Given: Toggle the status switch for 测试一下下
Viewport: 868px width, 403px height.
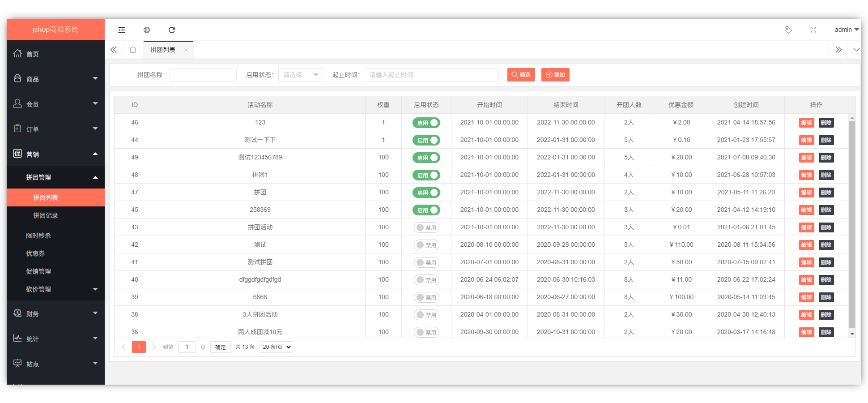Looking at the screenshot, I should 426,140.
